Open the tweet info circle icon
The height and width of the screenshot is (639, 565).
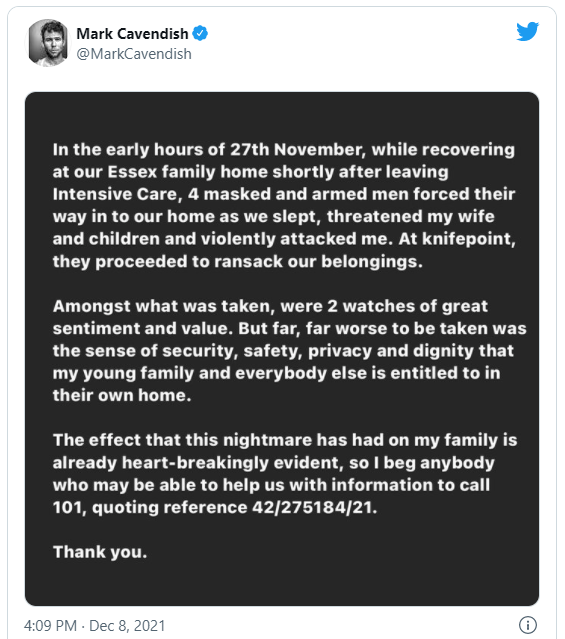point(527,625)
